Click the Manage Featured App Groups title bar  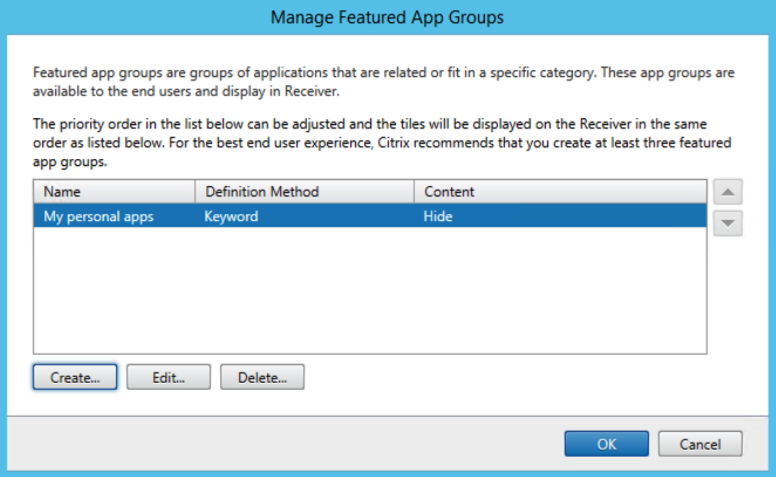pos(388,17)
